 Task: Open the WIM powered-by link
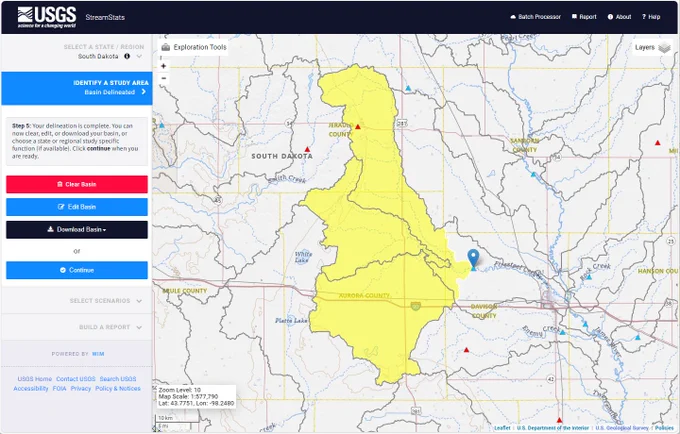click(x=98, y=354)
